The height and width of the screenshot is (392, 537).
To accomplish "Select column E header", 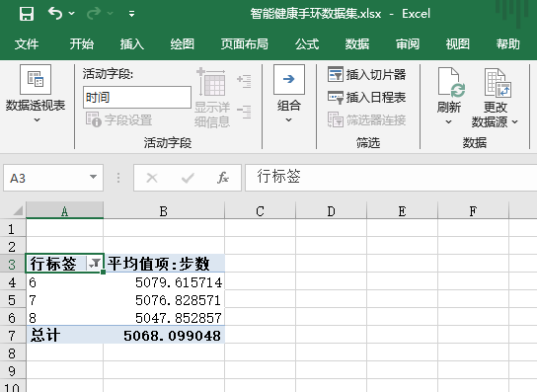I will tap(402, 210).
